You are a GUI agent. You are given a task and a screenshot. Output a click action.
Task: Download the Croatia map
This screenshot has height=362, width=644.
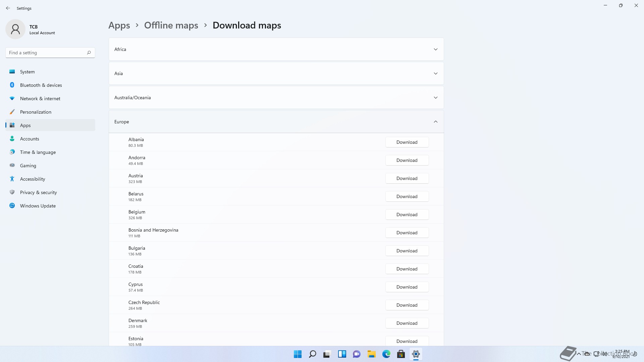point(407,269)
